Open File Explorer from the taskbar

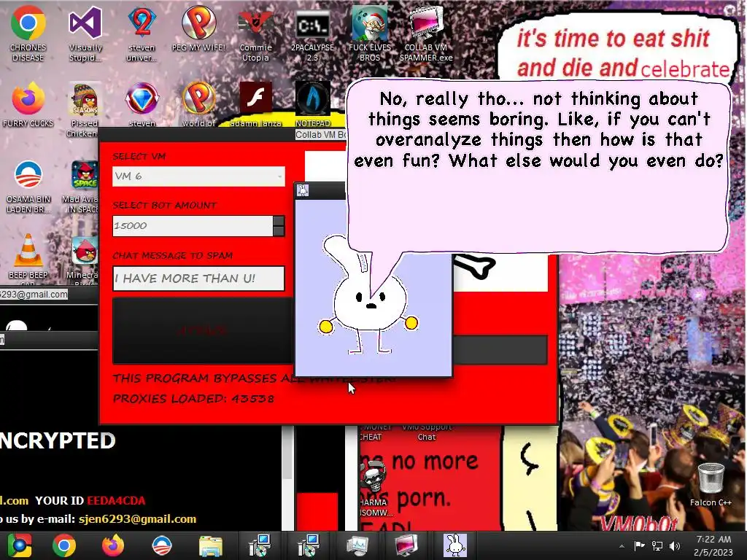(211, 545)
